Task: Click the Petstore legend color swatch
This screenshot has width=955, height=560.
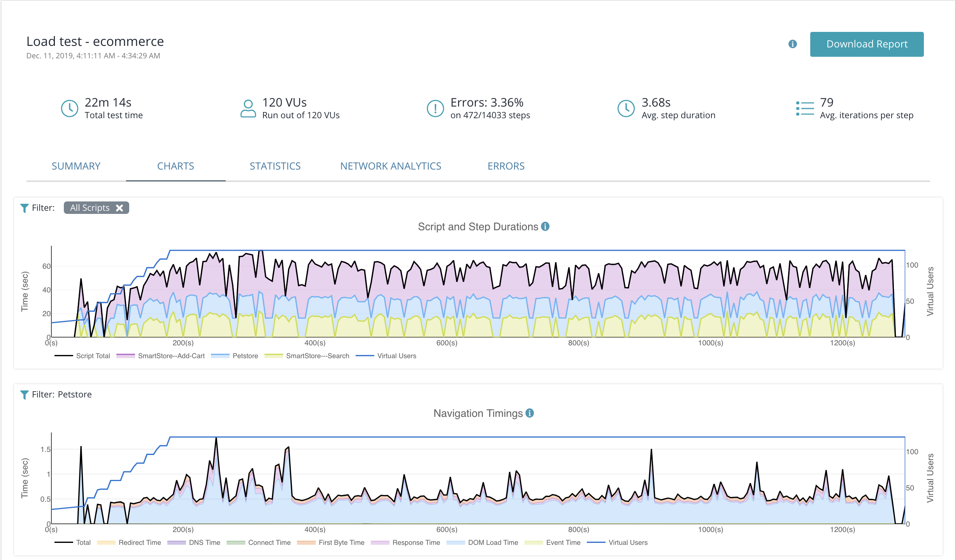Action: click(220, 356)
